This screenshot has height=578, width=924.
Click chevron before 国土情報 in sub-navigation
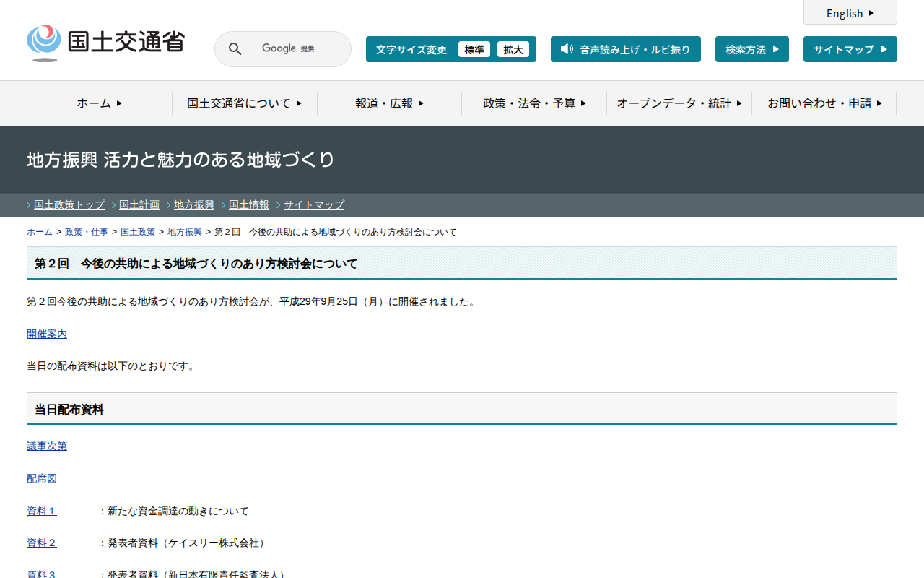[224, 205]
